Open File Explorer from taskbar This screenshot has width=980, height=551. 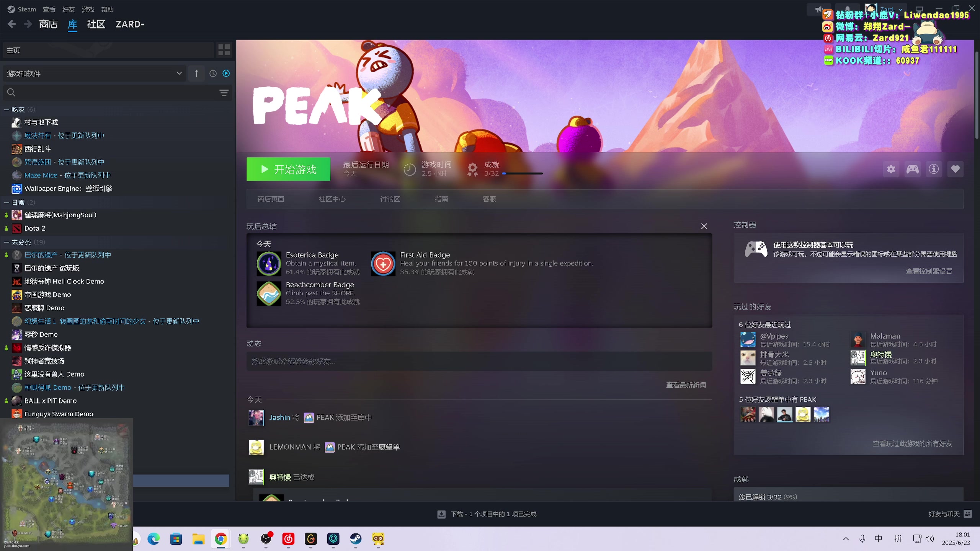[198, 539]
